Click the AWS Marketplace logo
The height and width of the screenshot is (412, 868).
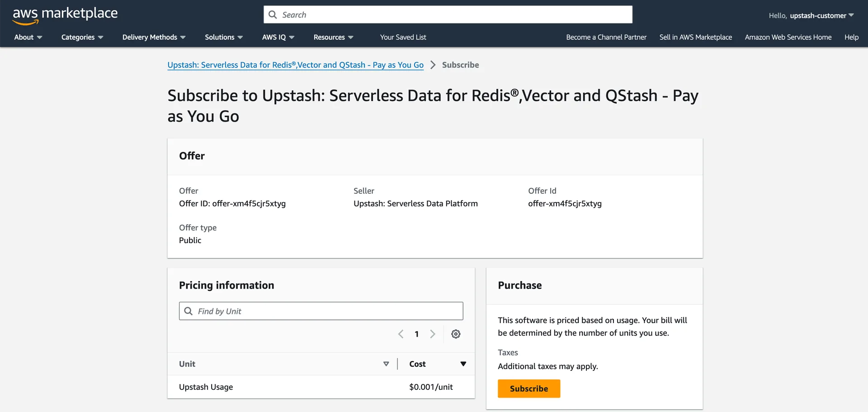click(65, 16)
